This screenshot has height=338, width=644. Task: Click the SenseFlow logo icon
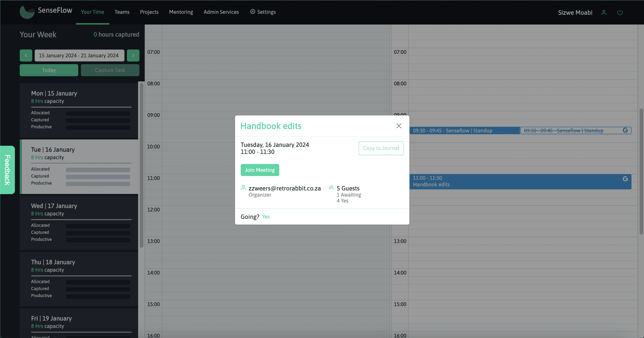[27, 12]
